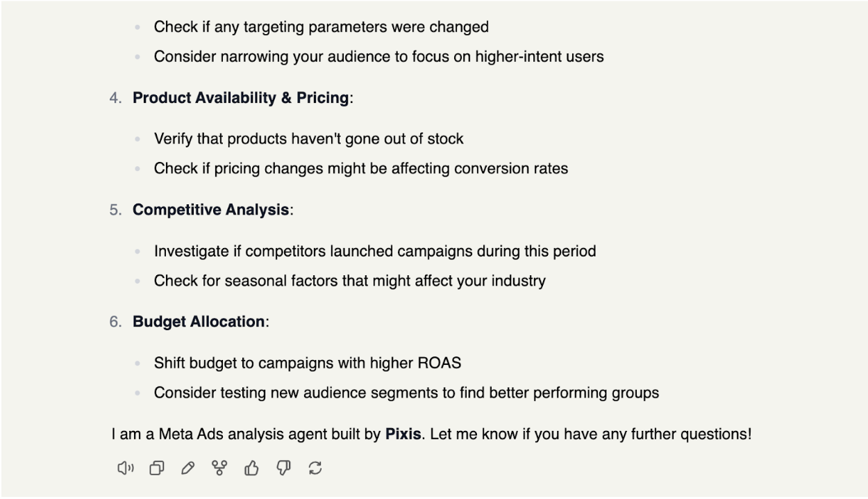Give the response a thumbs up
The width and height of the screenshot is (868, 499).
(x=251, y=468)
